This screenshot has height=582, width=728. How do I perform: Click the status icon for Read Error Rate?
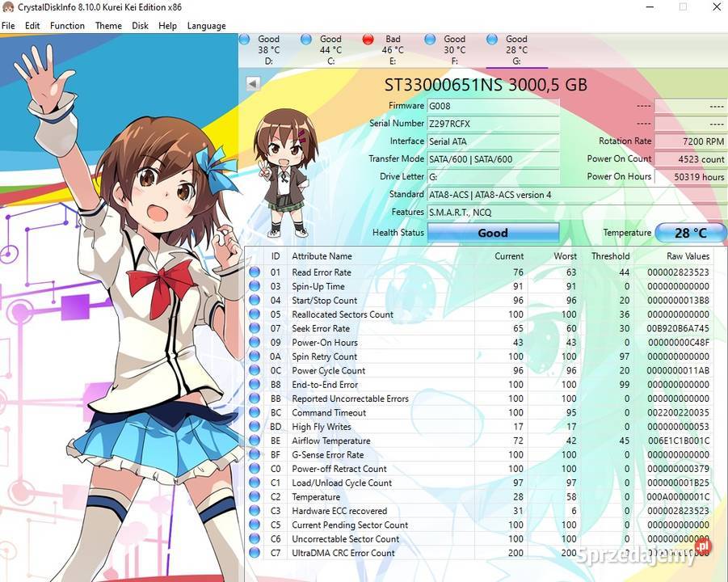255,272
